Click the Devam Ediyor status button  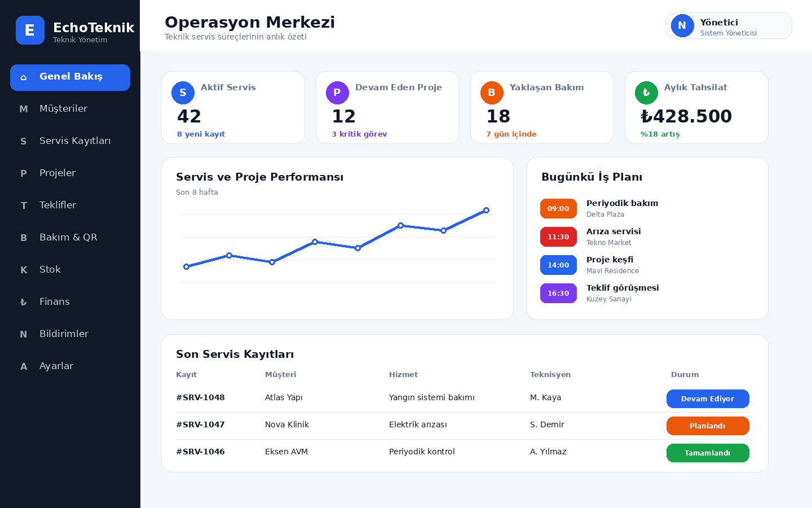708,398
